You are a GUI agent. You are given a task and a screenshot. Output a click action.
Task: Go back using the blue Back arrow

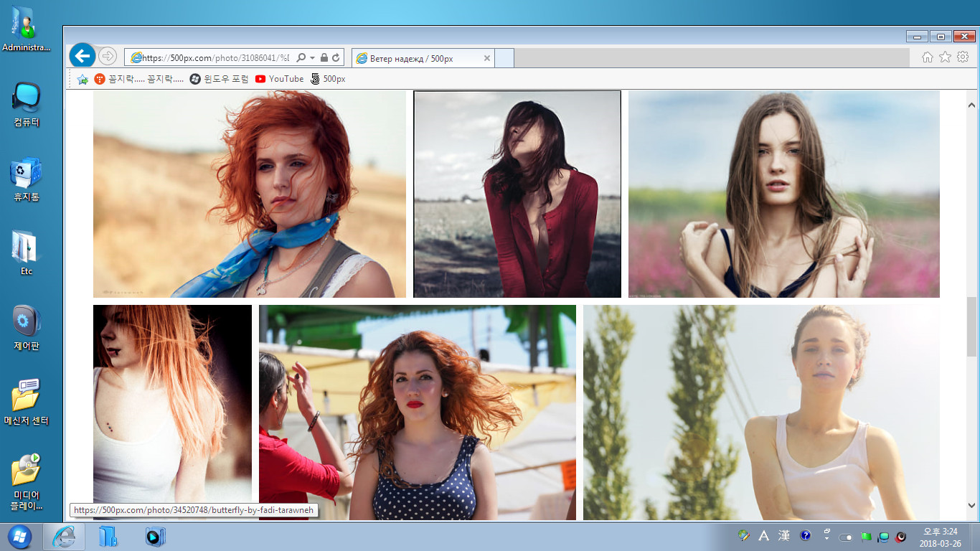click(83, 55)
